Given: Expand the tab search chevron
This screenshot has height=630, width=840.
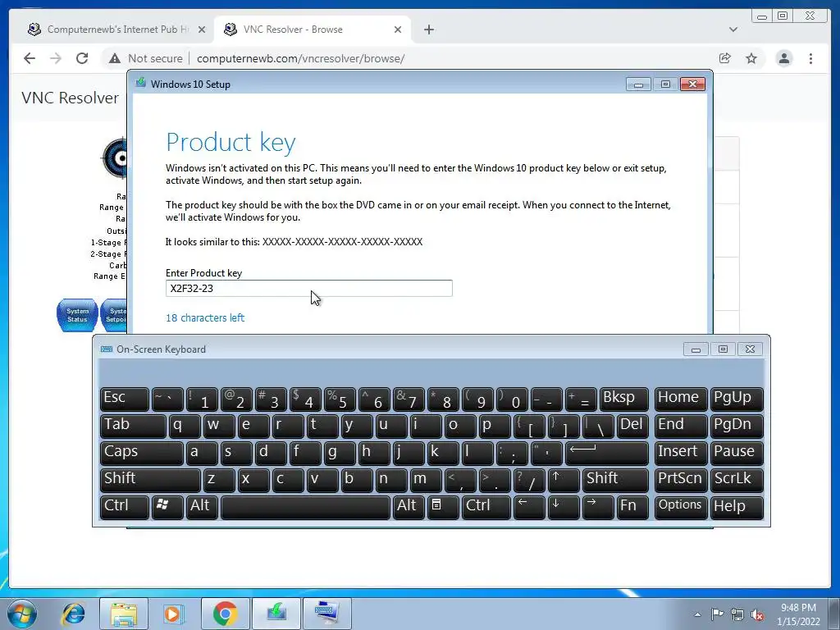Looking at the screenshot, I should (733, 30).
